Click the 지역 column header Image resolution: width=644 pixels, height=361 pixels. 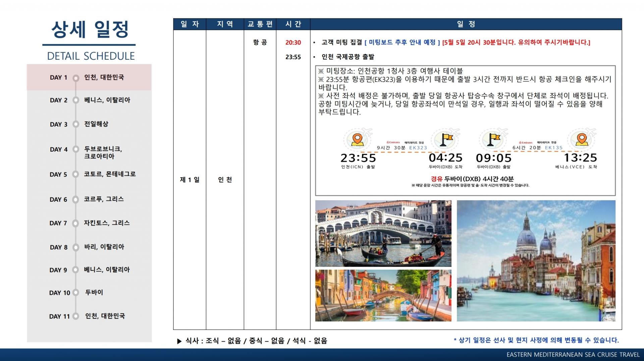(225, 24)
